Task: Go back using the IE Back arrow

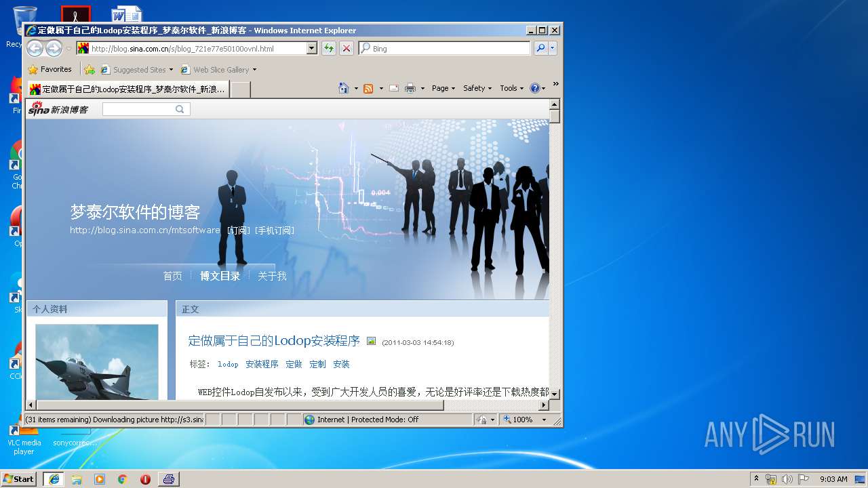Action: (35, 48)
